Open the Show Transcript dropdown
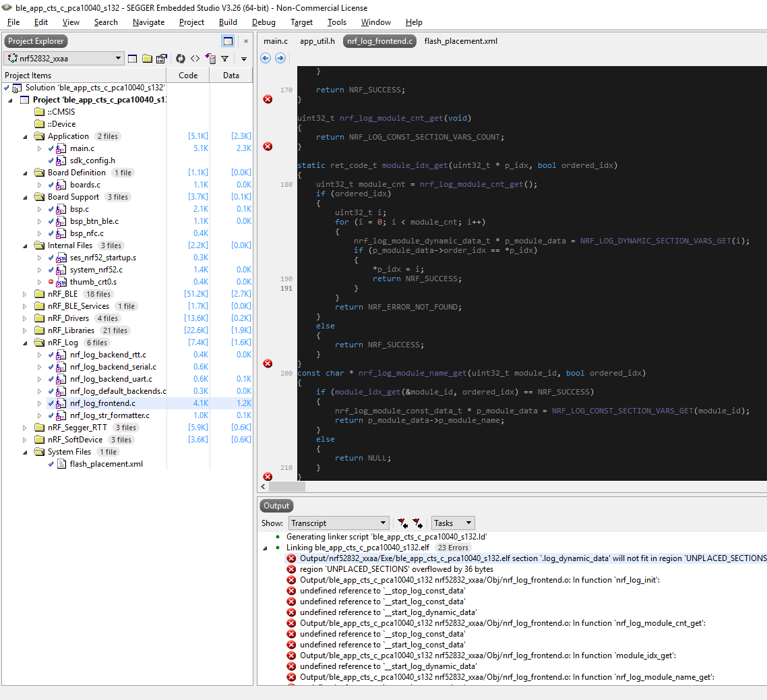 tap(338, 523)
